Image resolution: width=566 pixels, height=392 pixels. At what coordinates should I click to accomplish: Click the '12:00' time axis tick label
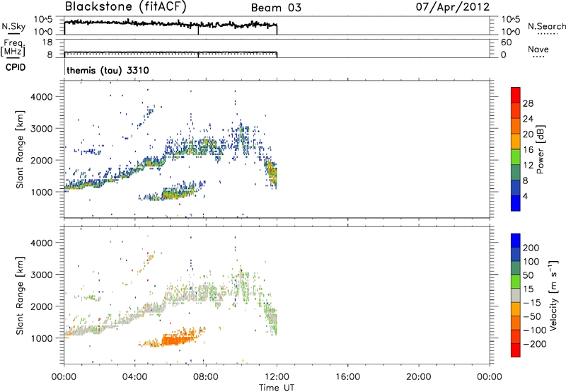277,377
